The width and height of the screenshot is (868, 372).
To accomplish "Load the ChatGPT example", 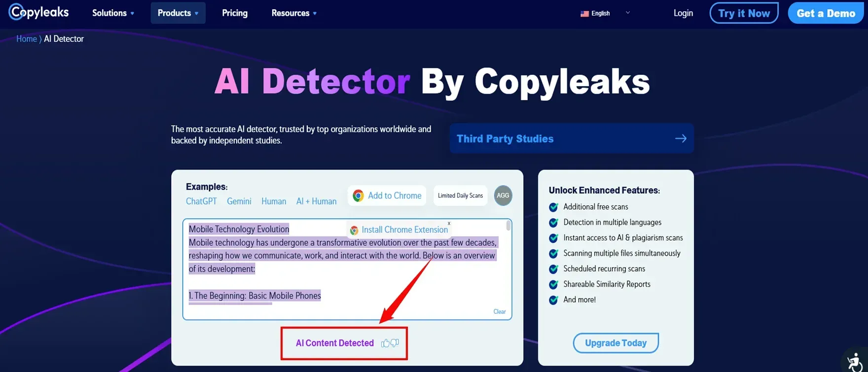I will pyautogui.click(x=201, y=201).
